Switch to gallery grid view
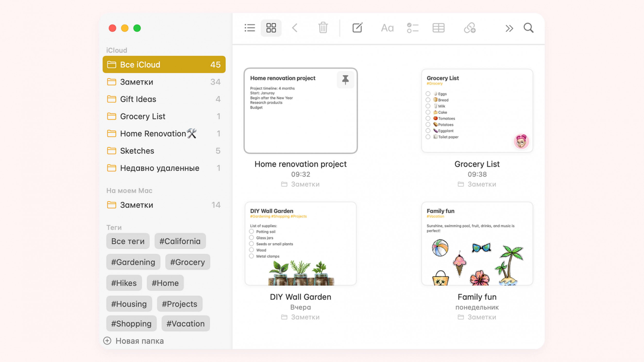This screenshot has height=362, width=644. (271, 28)
